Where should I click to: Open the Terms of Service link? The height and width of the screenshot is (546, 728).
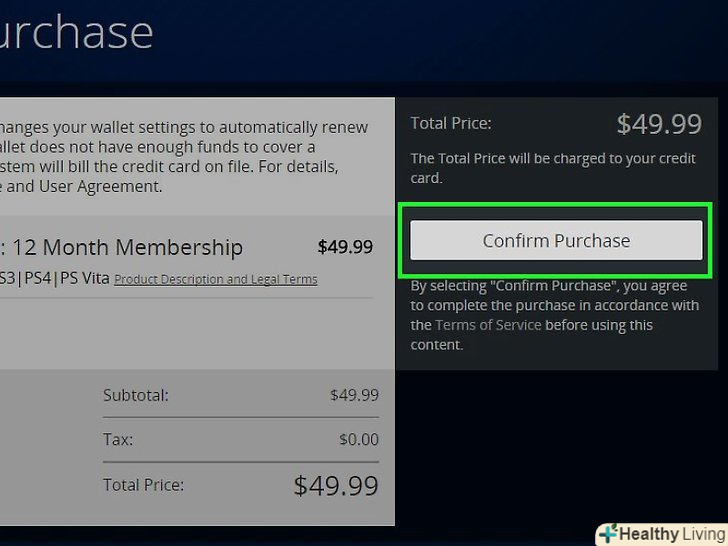(x=488, y=325)
